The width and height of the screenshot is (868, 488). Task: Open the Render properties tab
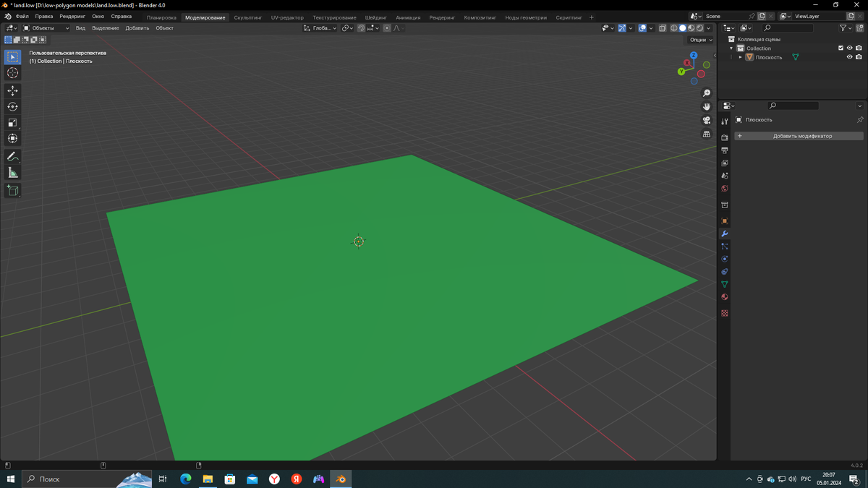click(x=724, y=137)
